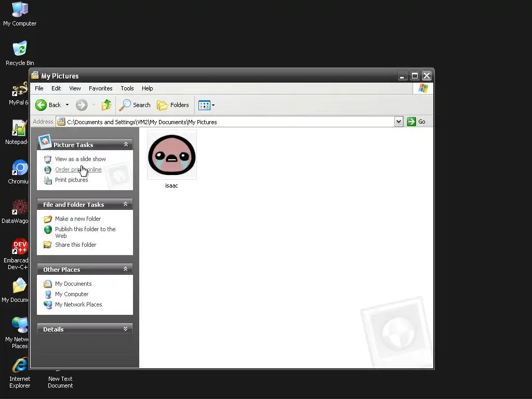Select Internet Explorer desktop icon
This screenshot has height=399, width=532.
[x=20, y=373]
